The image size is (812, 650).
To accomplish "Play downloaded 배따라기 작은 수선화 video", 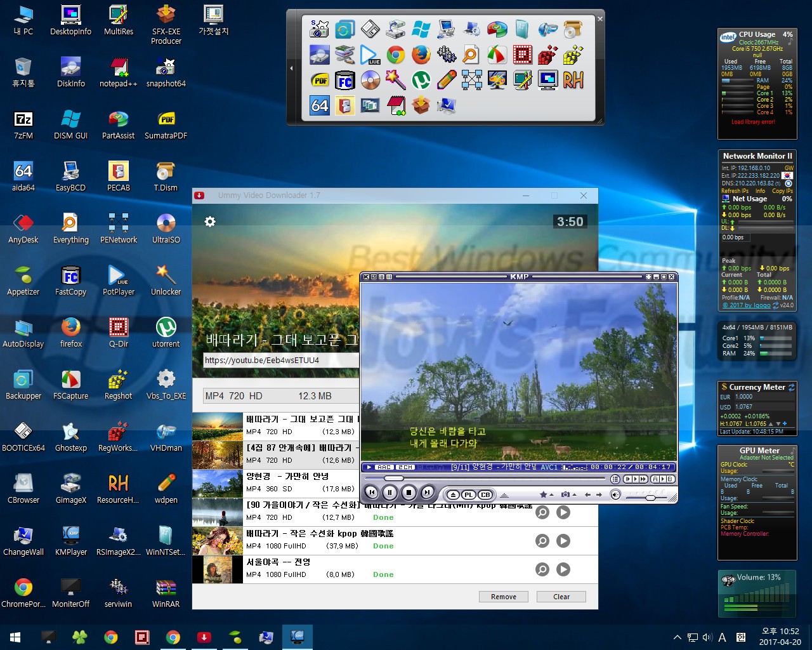I will coord(563,541).
